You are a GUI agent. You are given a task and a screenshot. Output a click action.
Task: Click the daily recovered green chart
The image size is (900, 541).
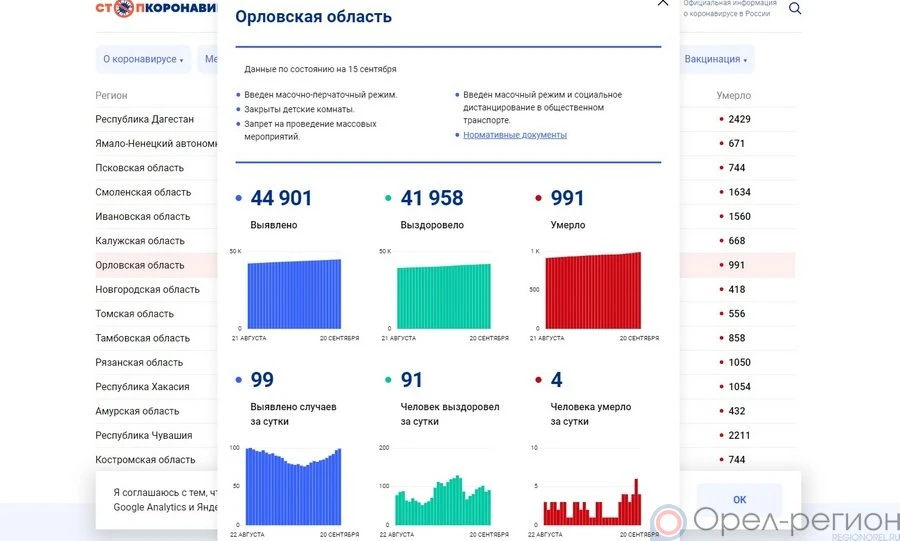click(444, 500)
